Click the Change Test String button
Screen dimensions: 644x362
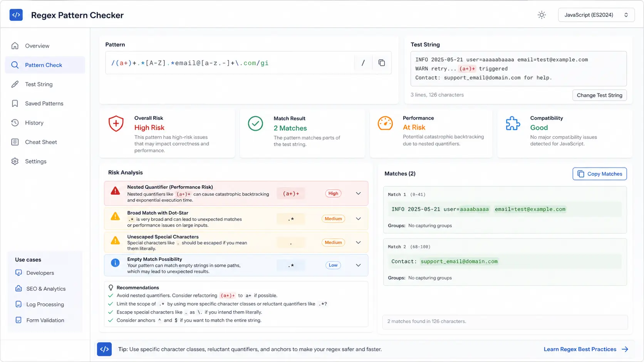599,95
